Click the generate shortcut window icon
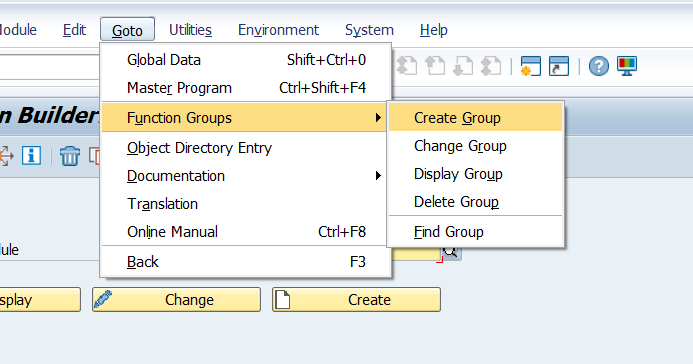Viewport: 693px width, 364px height. click(x=559, y=66)
